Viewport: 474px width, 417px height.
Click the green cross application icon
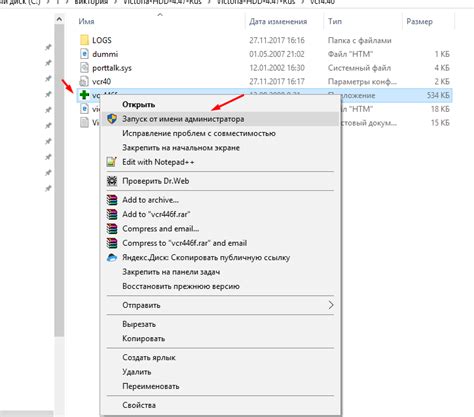click(x=84, y=95)
